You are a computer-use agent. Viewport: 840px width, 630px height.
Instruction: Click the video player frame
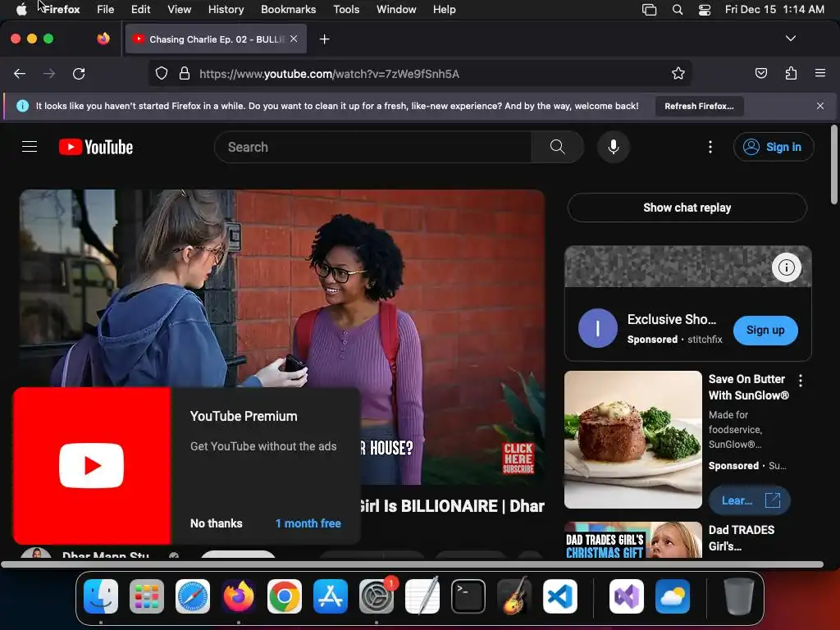coord(282,337)
